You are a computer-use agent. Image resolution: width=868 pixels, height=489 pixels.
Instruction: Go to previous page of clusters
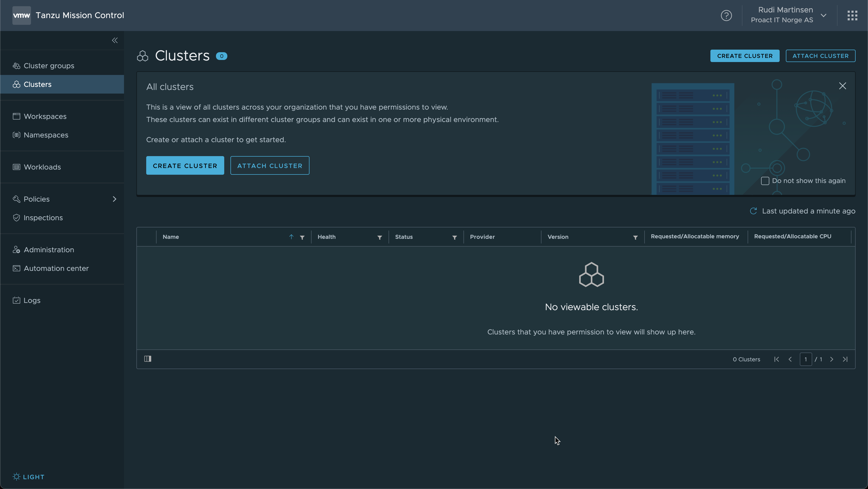tap(790, 359)
